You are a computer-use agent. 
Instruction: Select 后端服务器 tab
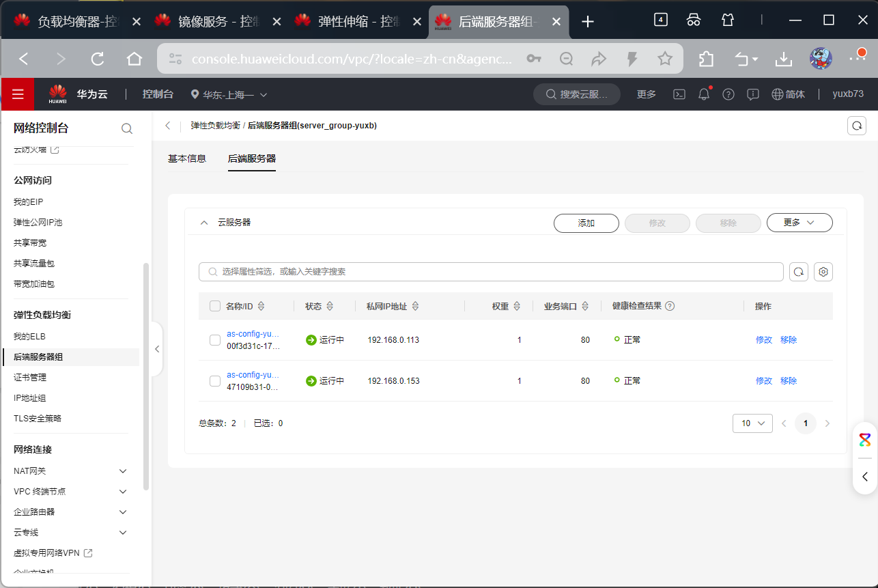[252, 158]
